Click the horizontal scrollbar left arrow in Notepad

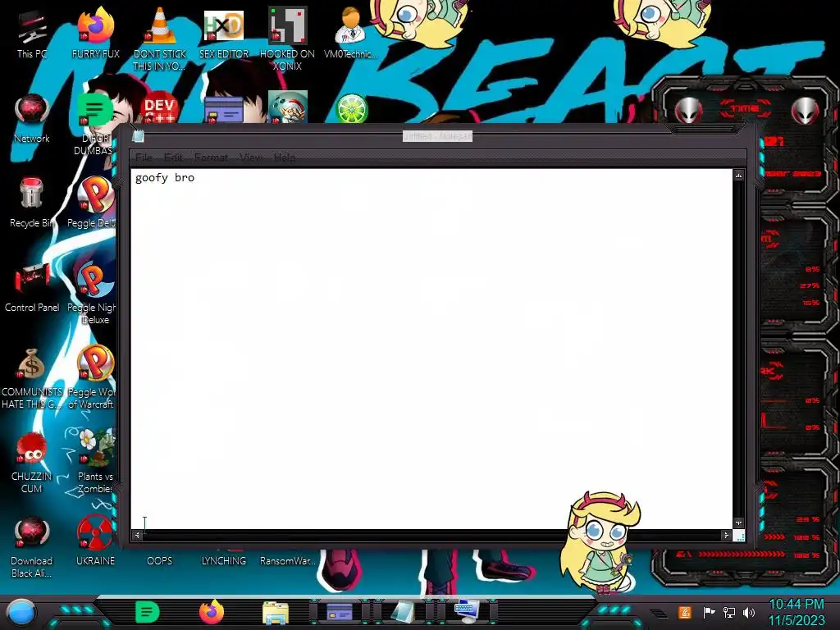(x=137, y=535)
